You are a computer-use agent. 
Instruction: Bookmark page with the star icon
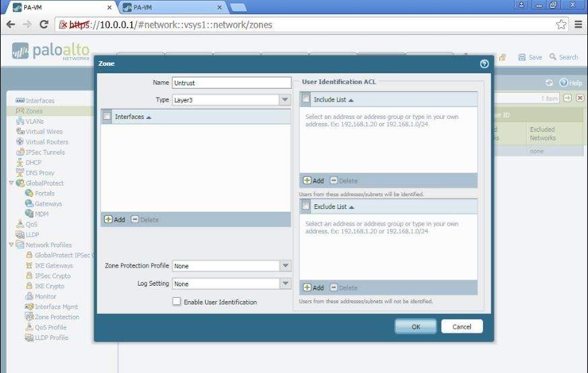(561, 24)
